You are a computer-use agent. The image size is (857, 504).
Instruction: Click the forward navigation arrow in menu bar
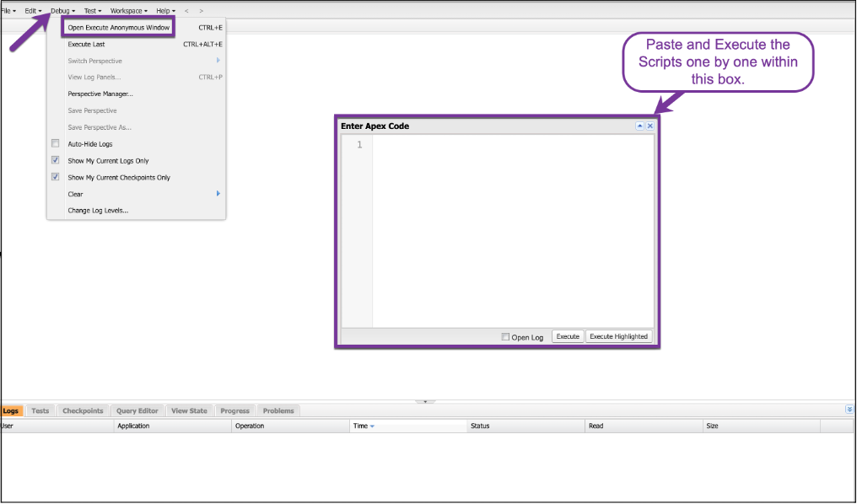[x=201, y=11]
